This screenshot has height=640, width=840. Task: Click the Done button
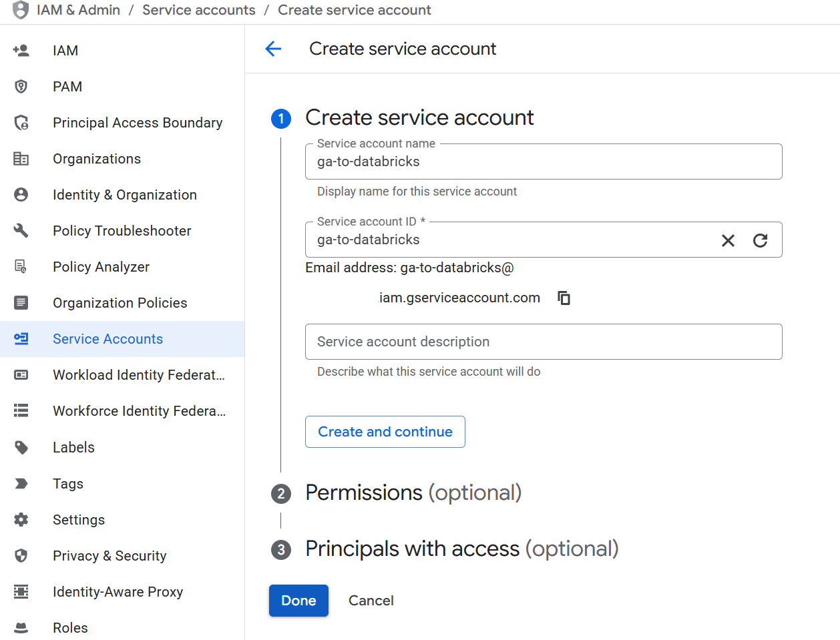coord(298,601)
